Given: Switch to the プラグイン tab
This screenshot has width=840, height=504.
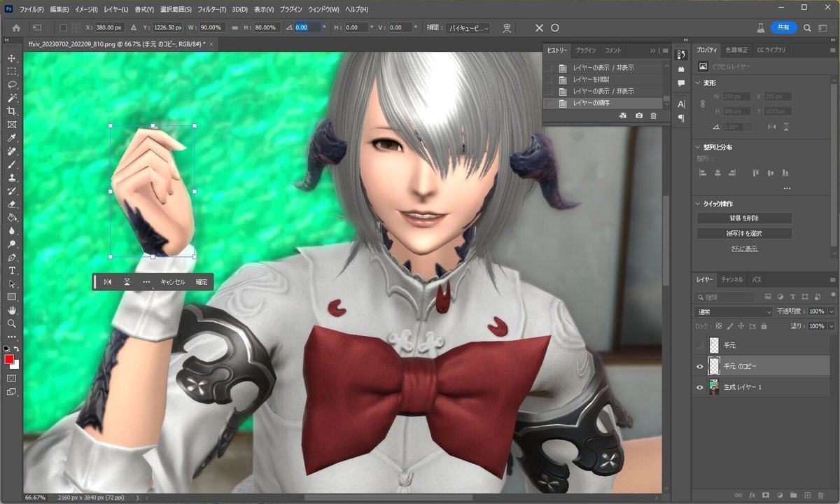Looking at the screenshot, I should click(585, 50).
